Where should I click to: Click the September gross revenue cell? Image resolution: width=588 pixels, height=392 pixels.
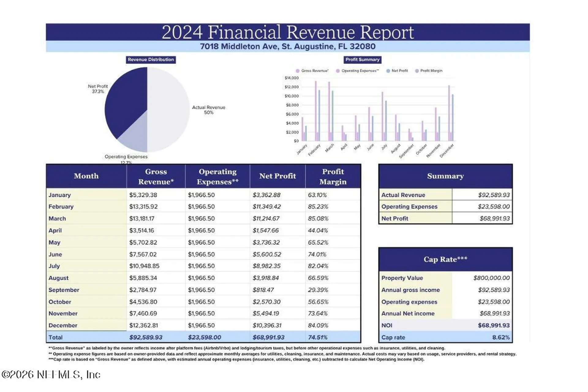pos(143,290)
